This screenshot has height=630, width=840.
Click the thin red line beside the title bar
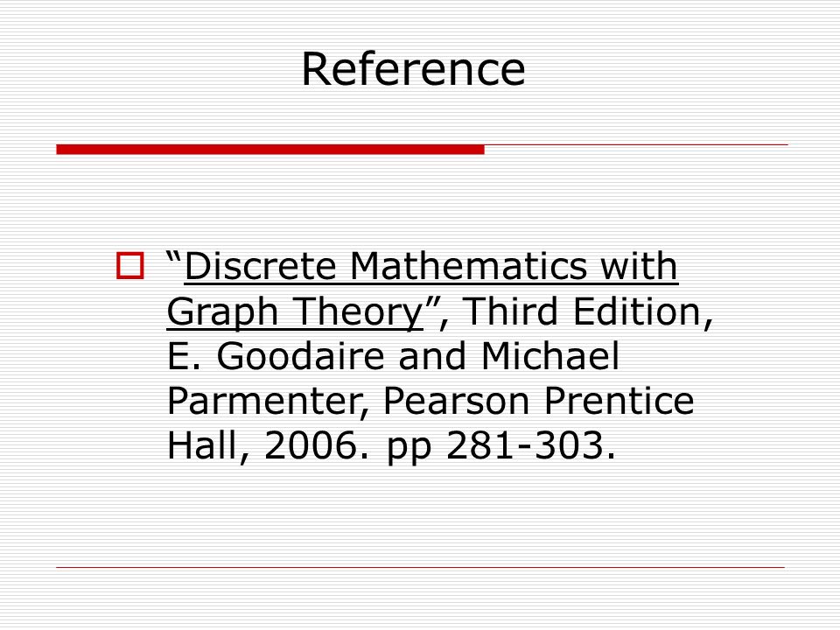pyautogui.click(x=636, y=144)
